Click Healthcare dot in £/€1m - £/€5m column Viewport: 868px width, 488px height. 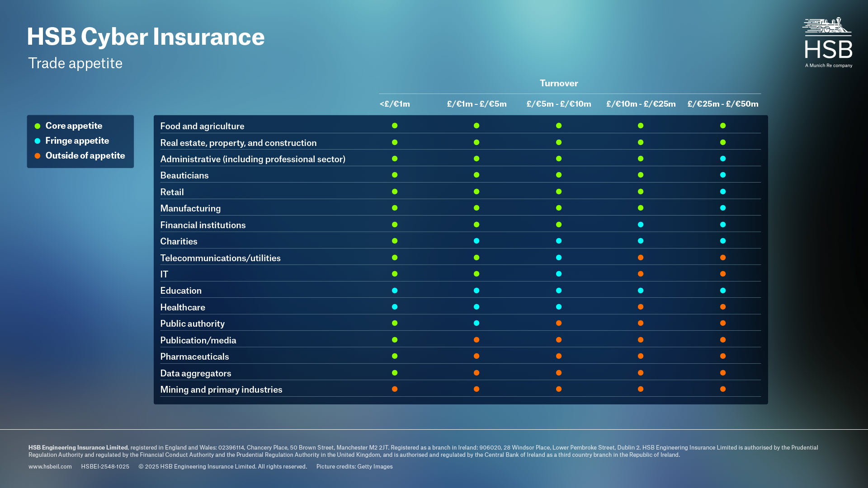point(476,307)
